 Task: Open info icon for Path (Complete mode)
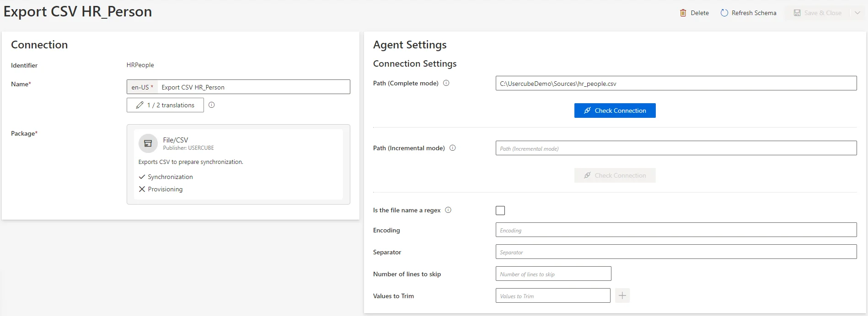[x=446, y=83]
